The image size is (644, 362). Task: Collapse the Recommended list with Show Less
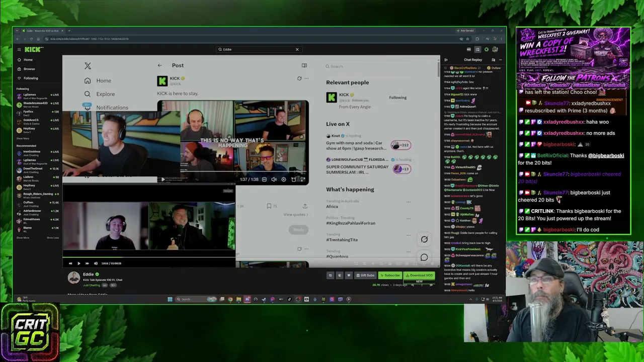(x=53, y=238)
